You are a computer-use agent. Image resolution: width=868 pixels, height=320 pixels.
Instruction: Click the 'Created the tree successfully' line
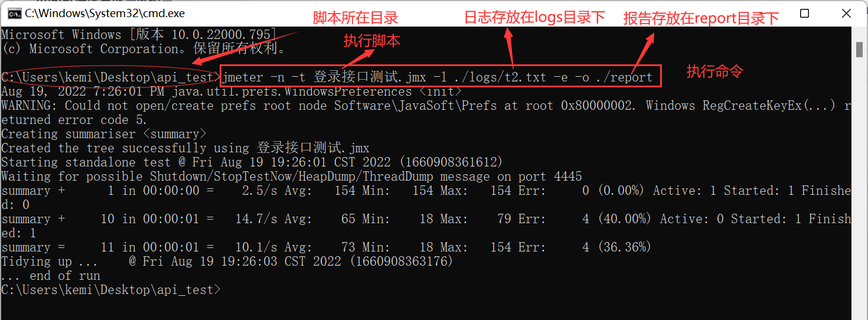pos(185,148)
